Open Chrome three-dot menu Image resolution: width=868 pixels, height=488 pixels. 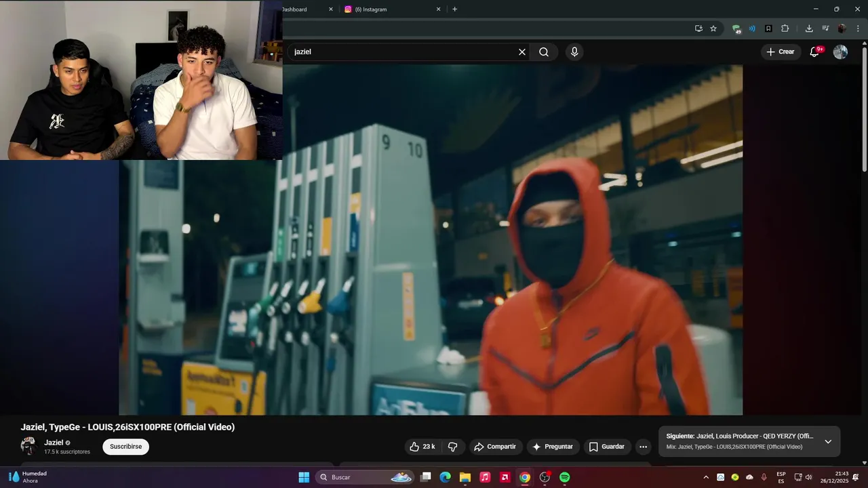pos(858,28)
